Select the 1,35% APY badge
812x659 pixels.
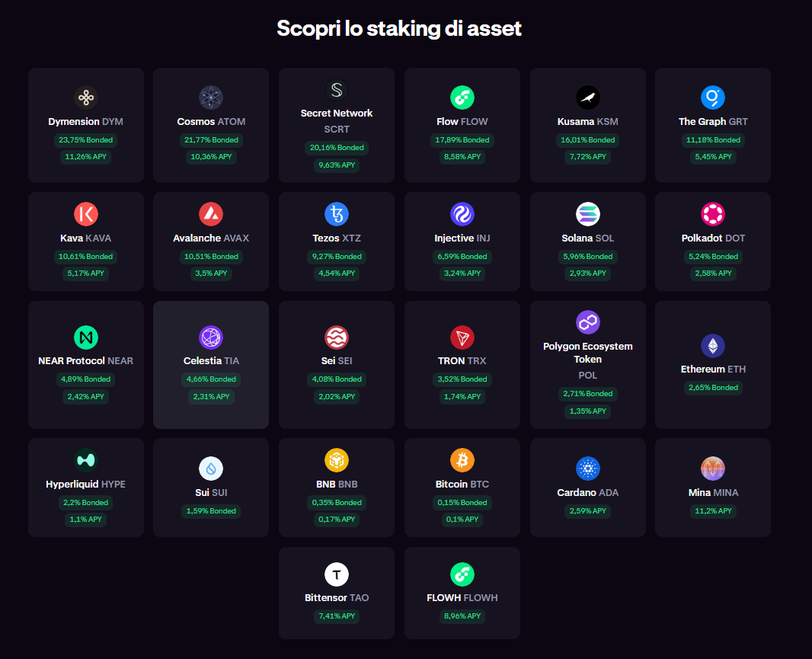coord(588,411)
